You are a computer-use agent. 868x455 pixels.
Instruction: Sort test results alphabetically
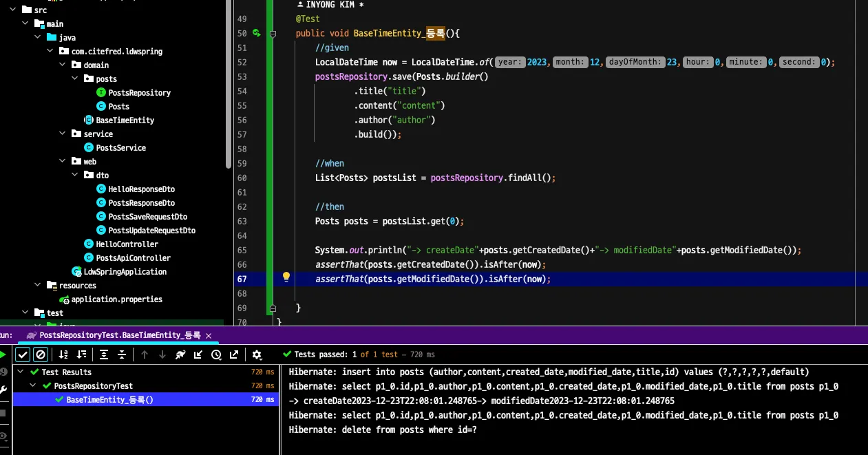pos(63,355)
